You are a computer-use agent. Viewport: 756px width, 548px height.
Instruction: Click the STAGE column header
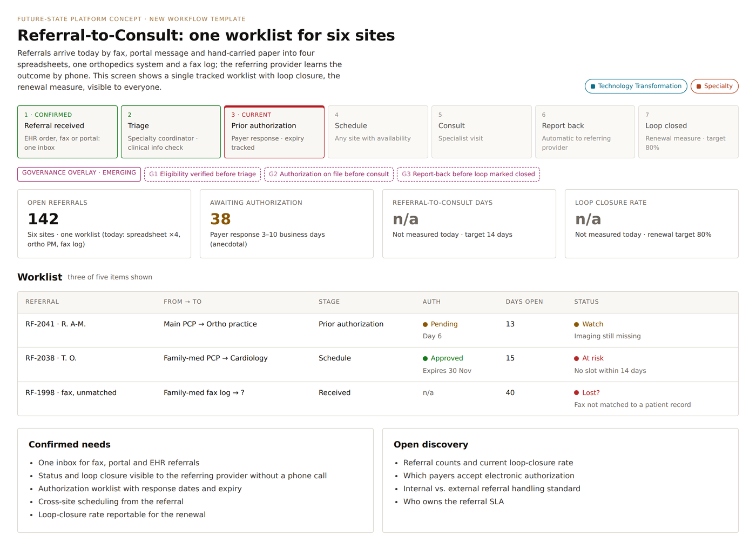tap(329, 302)
